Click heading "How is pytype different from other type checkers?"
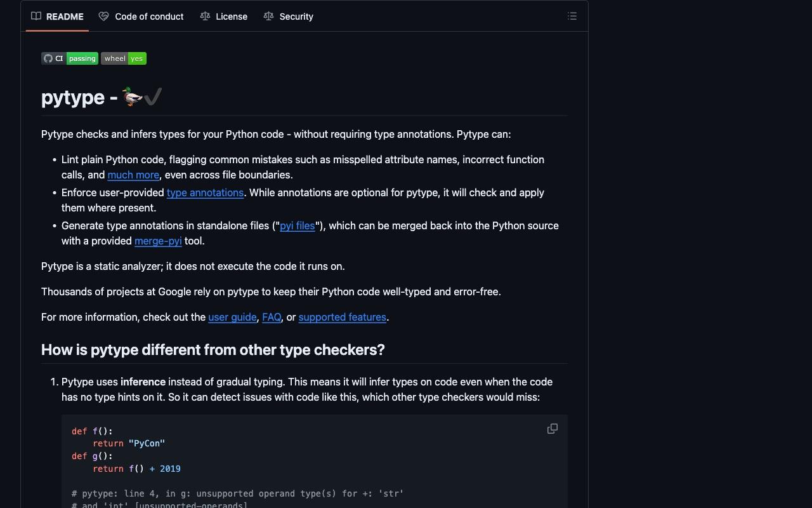This screenshot has width=812, height=508. point(213,350)
